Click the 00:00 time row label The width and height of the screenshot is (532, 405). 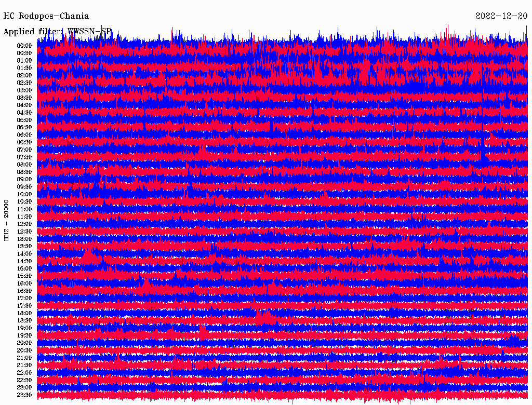[24, 46]
